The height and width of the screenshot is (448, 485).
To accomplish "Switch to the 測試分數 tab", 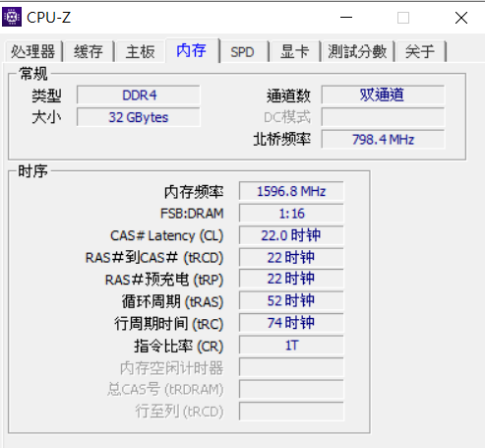I will (357, 51).
